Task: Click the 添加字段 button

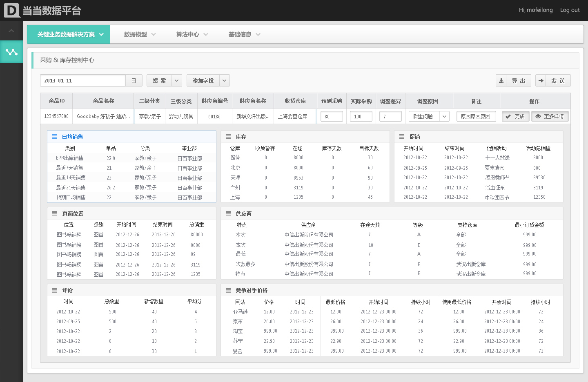Action: point(203,80)
